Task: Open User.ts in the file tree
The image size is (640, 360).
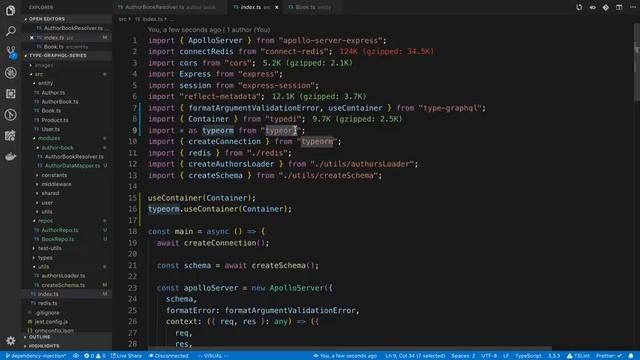Action: point(66,129)
